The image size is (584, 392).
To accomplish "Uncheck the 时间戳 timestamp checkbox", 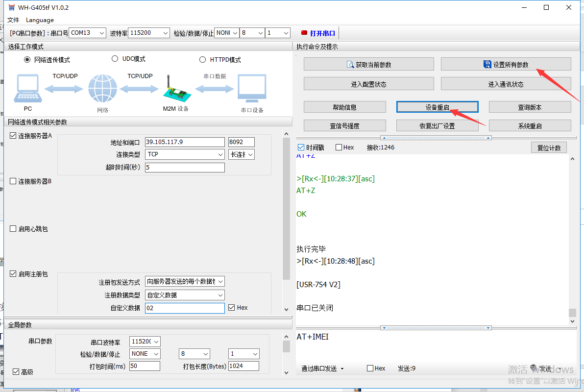I will (301, 147).
